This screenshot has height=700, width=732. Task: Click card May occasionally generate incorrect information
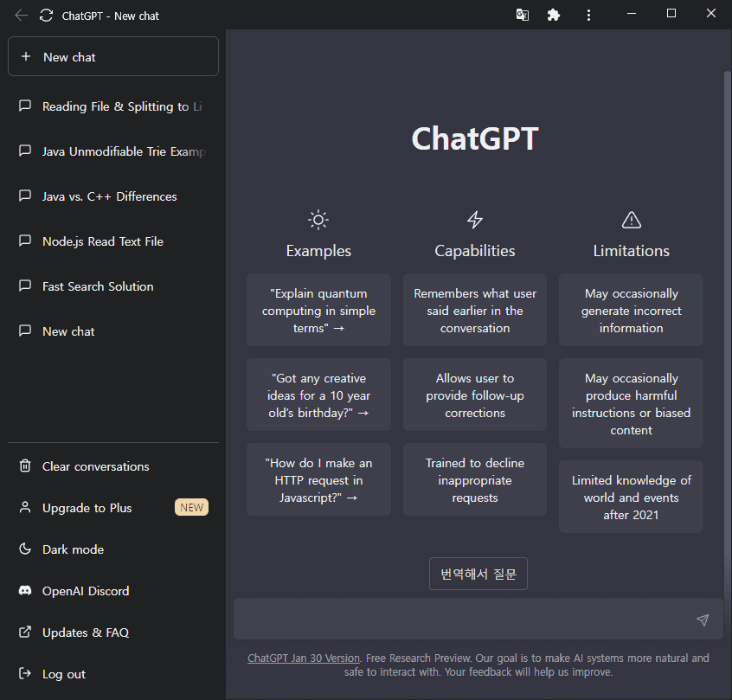point(631,310)
